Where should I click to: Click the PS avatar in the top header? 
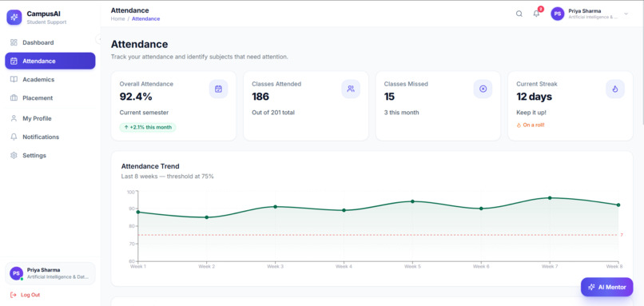click(558, 14)
